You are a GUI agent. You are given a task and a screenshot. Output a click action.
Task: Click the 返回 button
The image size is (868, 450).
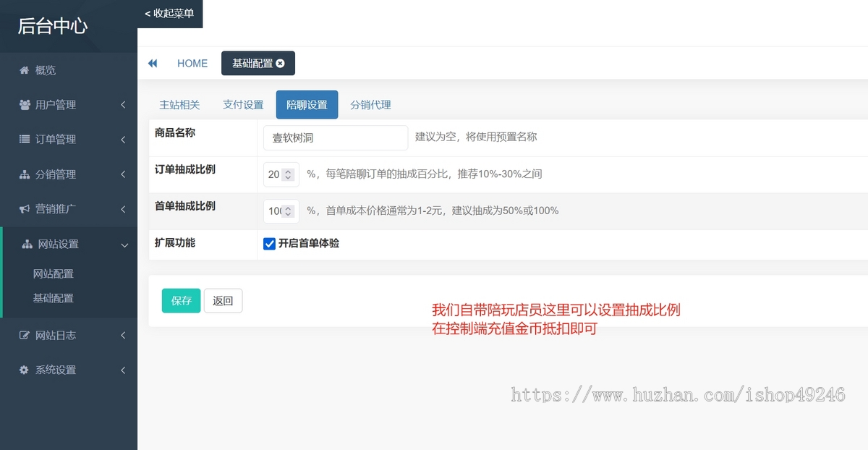223,301
